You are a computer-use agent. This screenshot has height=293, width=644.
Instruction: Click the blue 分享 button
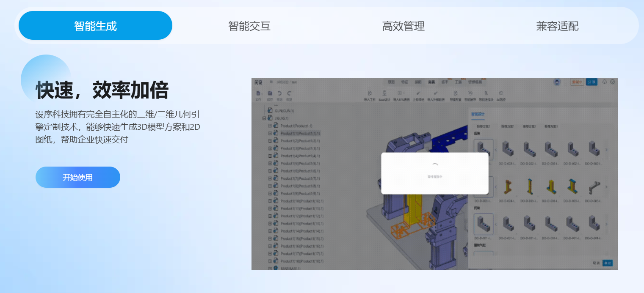tap(592, 82)
